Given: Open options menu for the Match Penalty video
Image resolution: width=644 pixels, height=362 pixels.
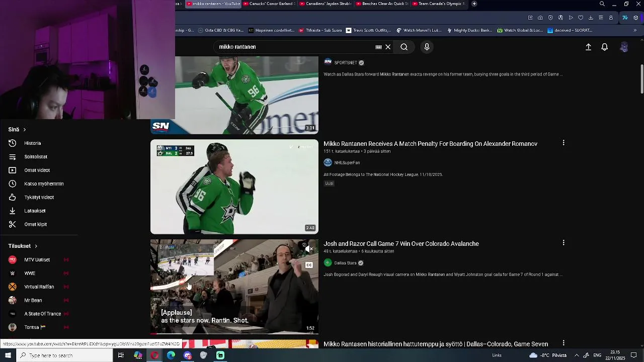Looking at the screenshot, I should [x=563, y=143].
